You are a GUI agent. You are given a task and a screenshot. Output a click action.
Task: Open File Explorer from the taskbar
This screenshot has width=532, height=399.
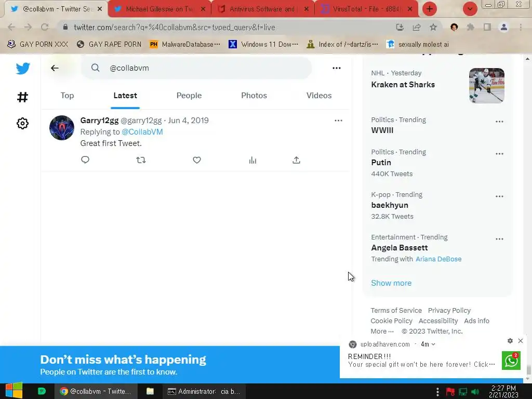point(150,392)
